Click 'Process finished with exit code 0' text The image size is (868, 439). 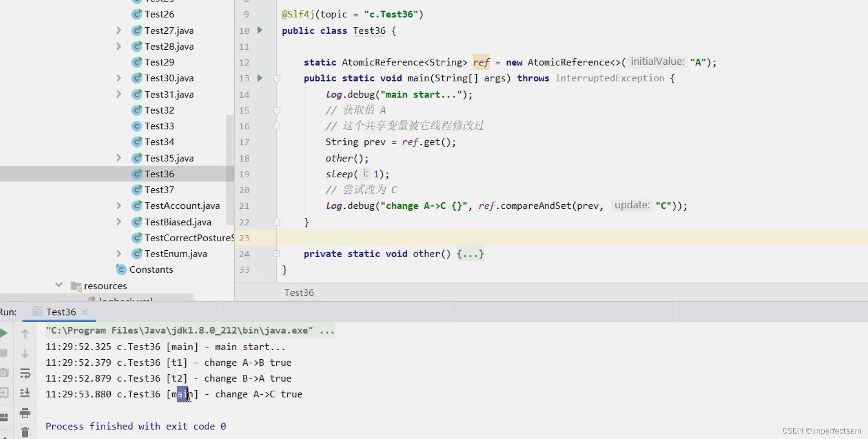coord(136,426)
